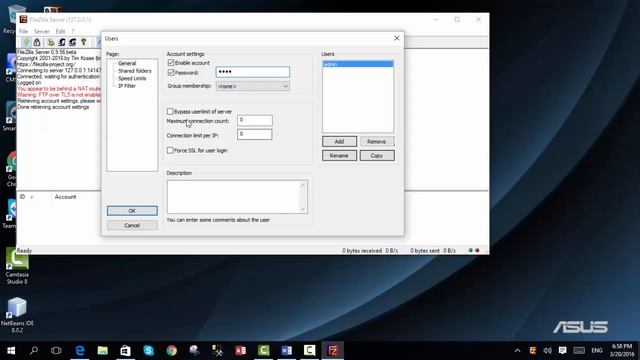Click the Cancel button

coord(132,225)
